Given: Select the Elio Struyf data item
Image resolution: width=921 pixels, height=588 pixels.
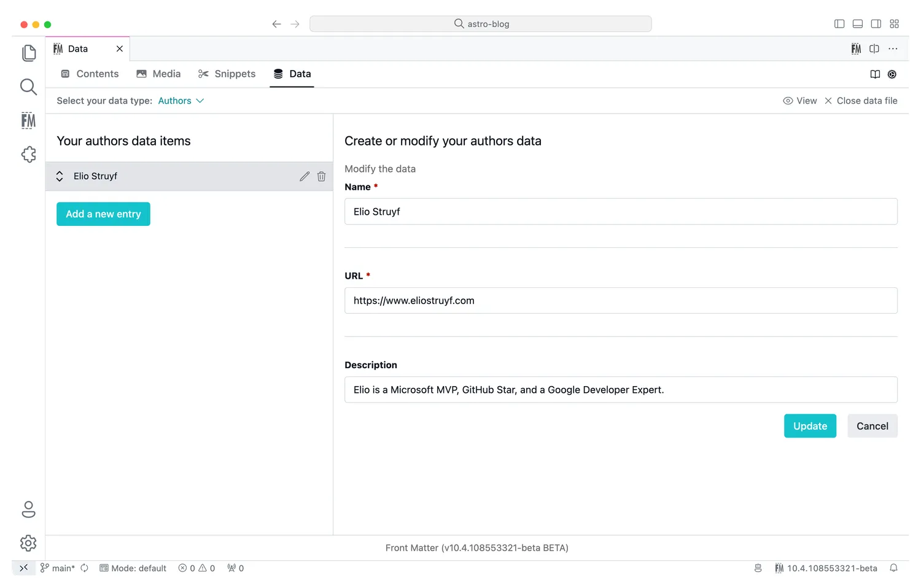Looking at the screenshot, I should (189, 176).
